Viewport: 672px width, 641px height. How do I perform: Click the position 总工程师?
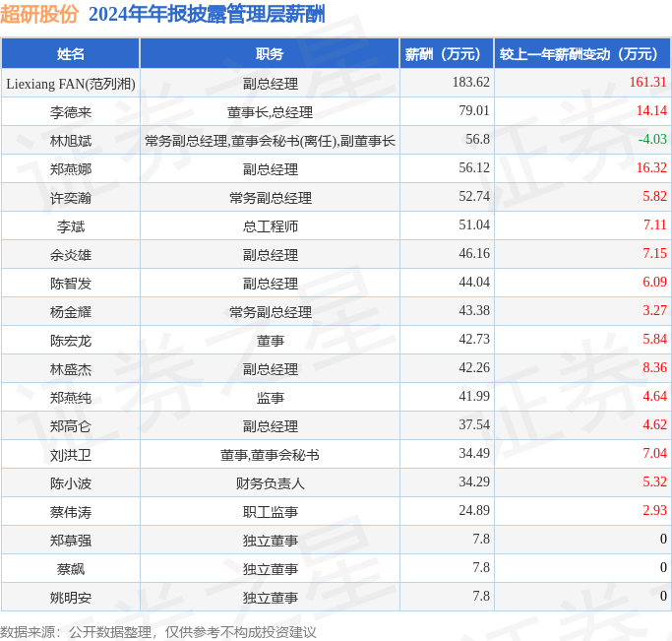pos(270,226)
